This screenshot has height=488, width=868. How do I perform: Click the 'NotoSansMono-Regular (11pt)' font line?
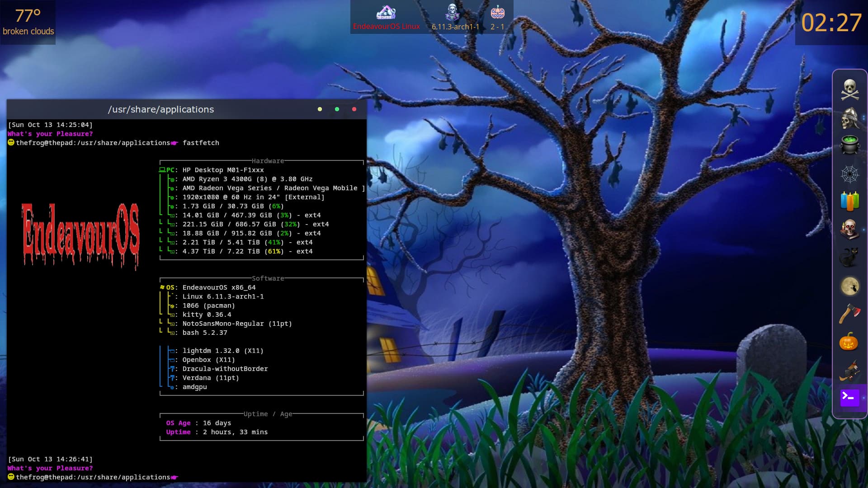coord(237,324)
